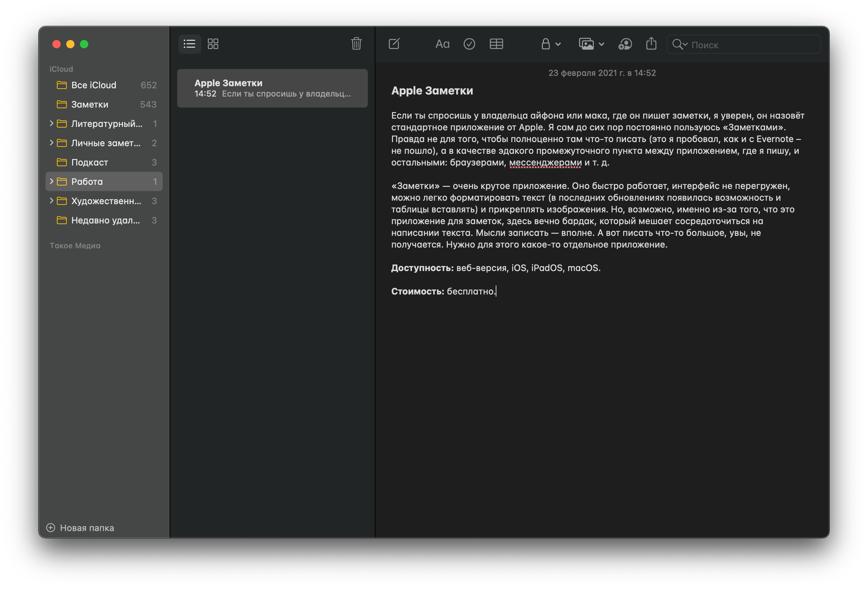The image size is (868, 589).
Task: Switch to gallery view layout
Action: pyautogui.click(x=213, y=43)
